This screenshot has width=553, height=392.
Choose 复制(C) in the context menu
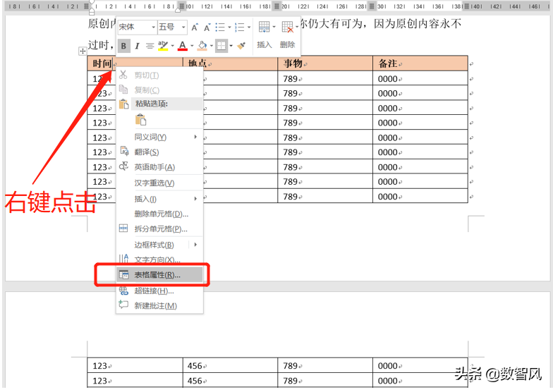pos(159,90)
